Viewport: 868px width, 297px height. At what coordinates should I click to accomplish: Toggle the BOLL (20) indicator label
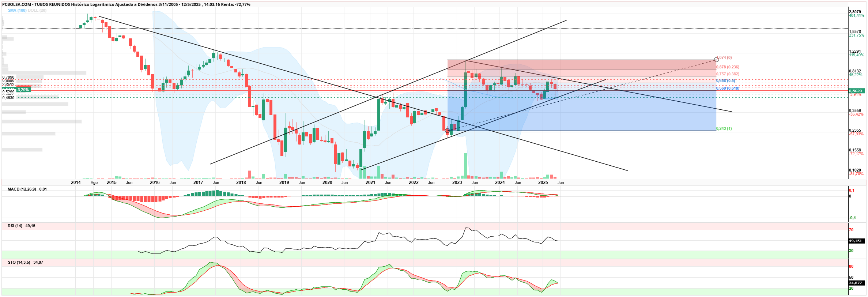click(x=37, y=10)
